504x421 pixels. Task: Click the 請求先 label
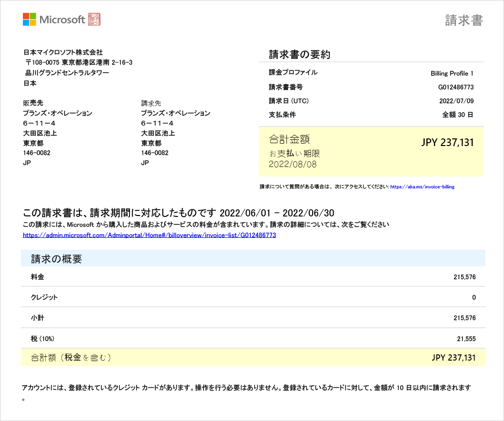pyautogui.click(x=151, y=103)
